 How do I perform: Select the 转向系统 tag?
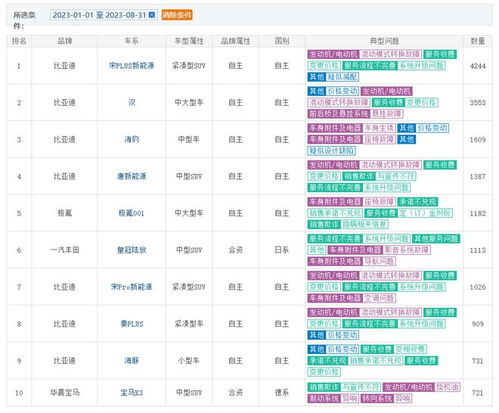pyautogui.click(x=377, y=398)
